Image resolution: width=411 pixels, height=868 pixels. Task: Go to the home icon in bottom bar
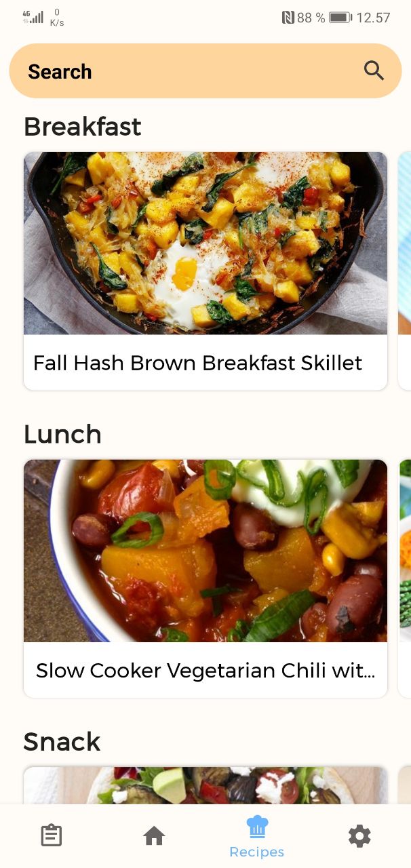(154, 835)
